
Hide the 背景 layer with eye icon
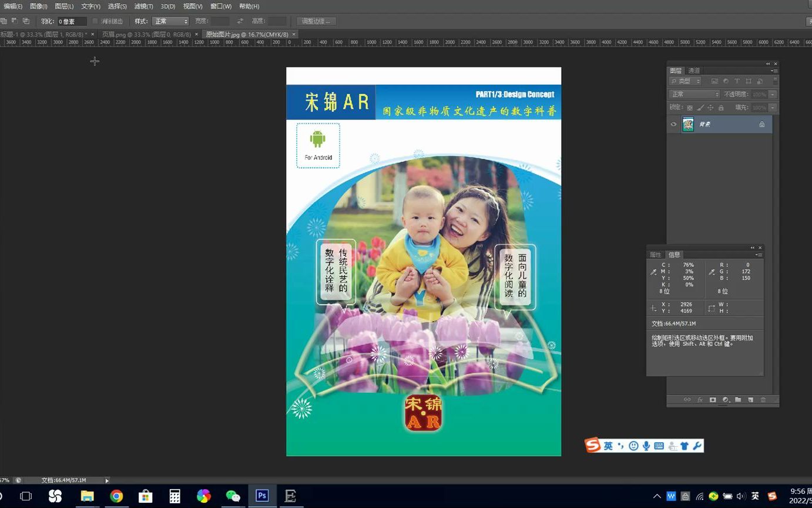click(x=673, y=124)
